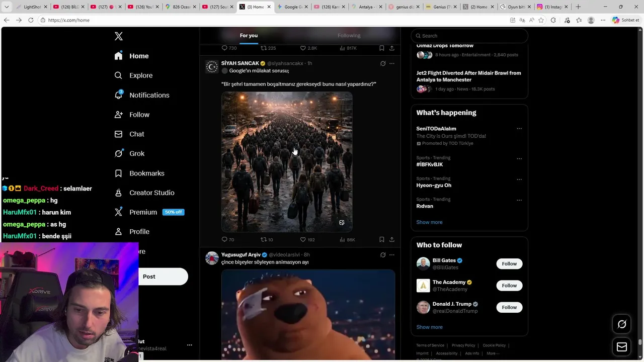Open the Follow item in the sidebar

tap(132, 115)
